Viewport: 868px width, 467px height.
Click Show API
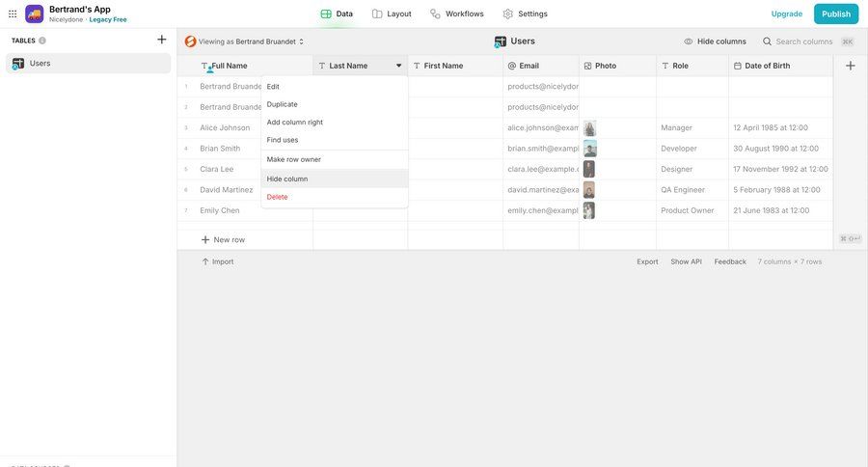click(x=686, y=261)
